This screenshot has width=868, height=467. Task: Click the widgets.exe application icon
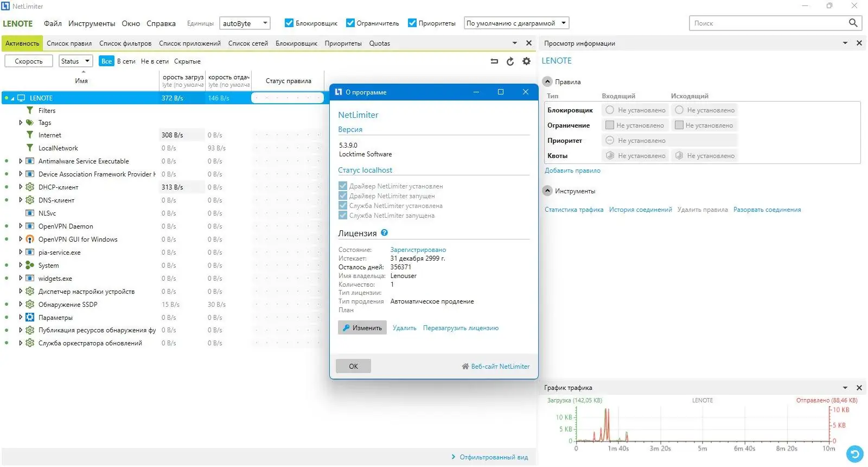pyautogui.click(x=30, y=278)
